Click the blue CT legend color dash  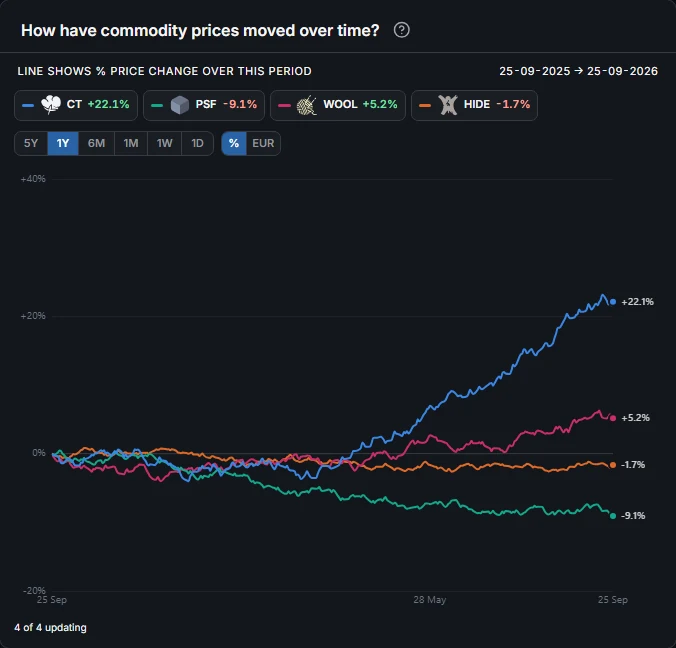(x=28, y=105)
